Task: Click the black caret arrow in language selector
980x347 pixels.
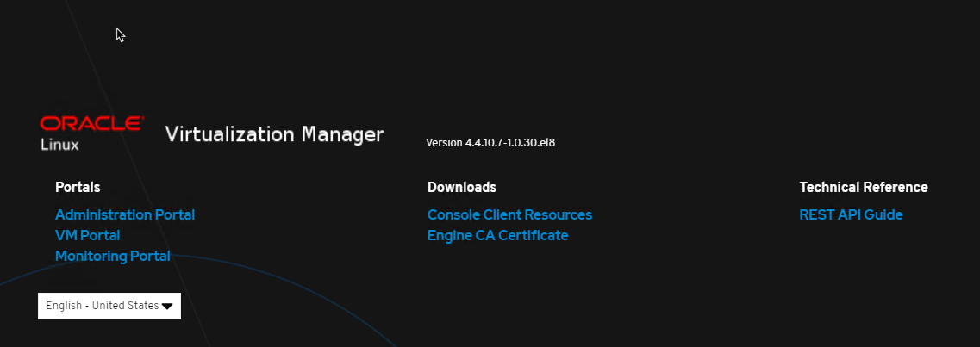Action: click(x=167, y=307)
